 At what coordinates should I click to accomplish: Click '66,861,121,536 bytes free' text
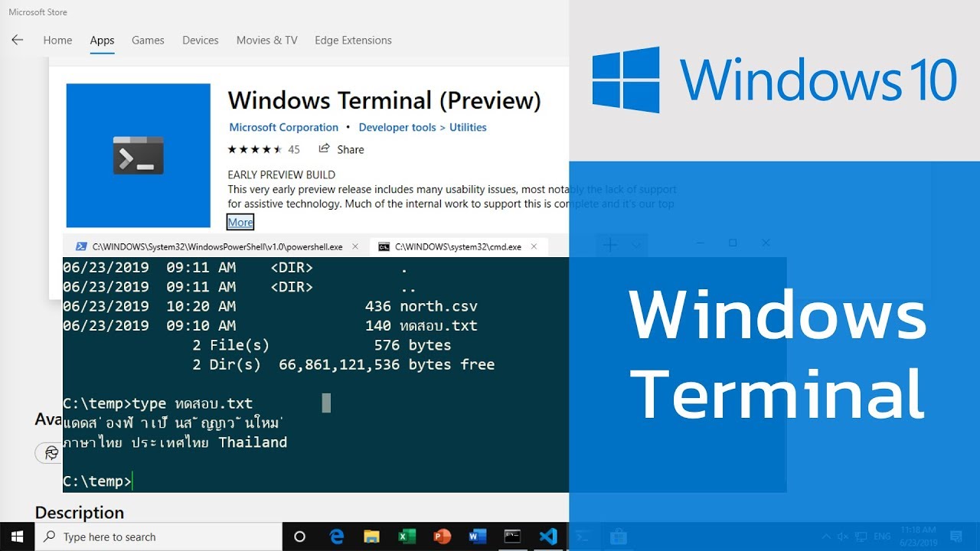coord(387,365)
